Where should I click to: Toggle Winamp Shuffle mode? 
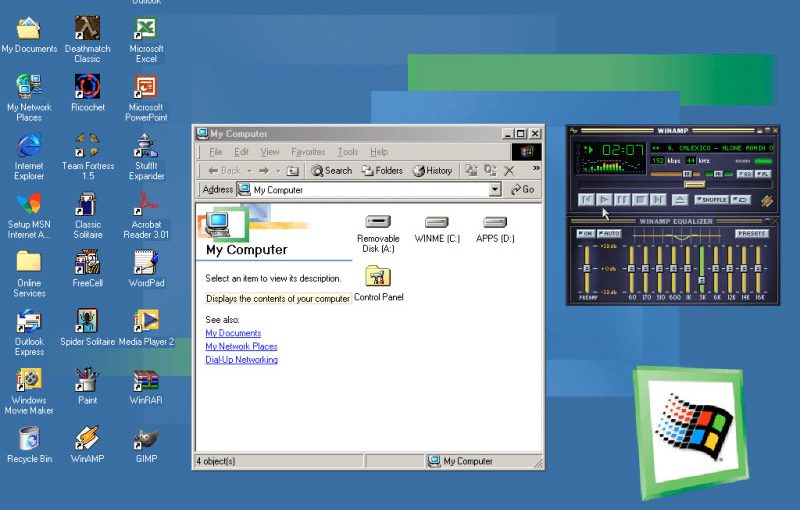[x=711, y=200]
